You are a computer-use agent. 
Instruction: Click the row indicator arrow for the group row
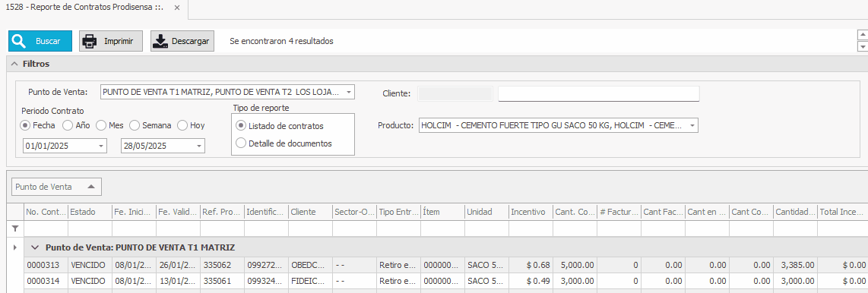pos(15,247)
